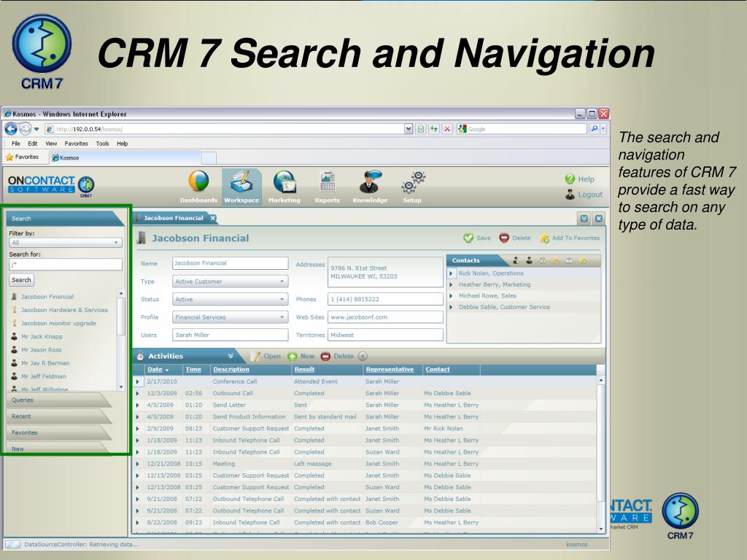Open the Dashboards module
747x560 pixels.
click(198, 187)
